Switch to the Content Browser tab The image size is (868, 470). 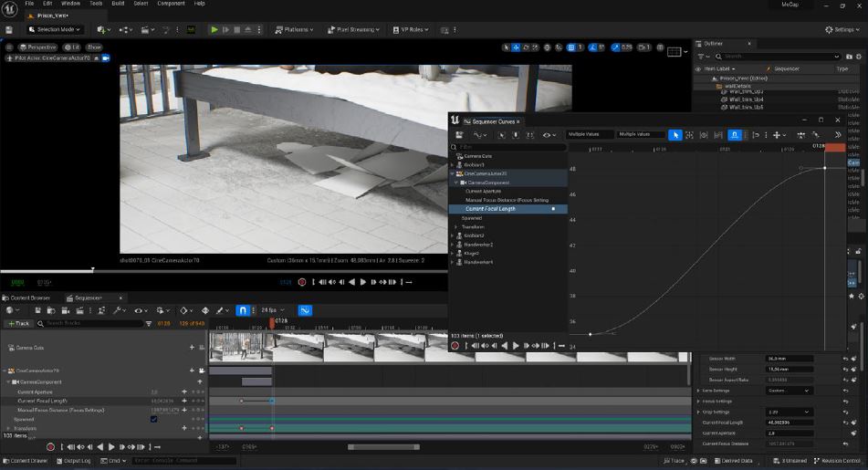(26, 298)
